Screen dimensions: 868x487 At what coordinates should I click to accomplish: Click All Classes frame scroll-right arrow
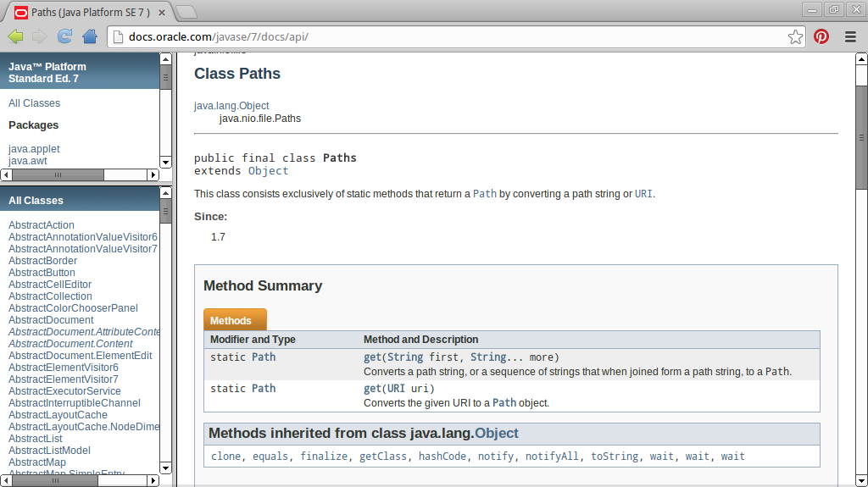153,481
